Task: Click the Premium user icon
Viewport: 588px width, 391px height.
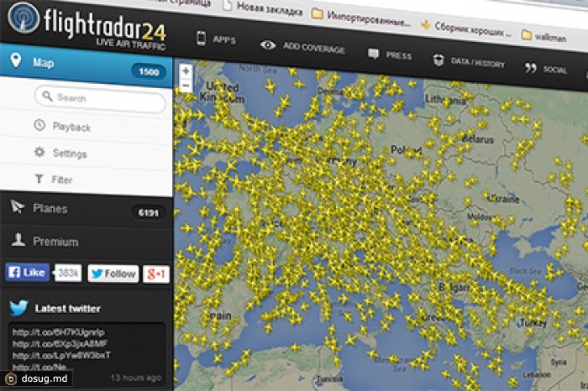Action: [x=18, y=240]
